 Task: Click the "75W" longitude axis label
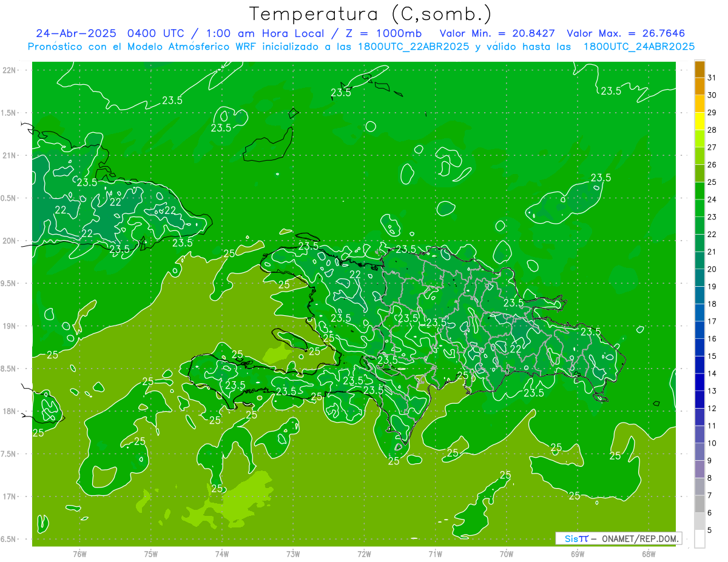151,554
